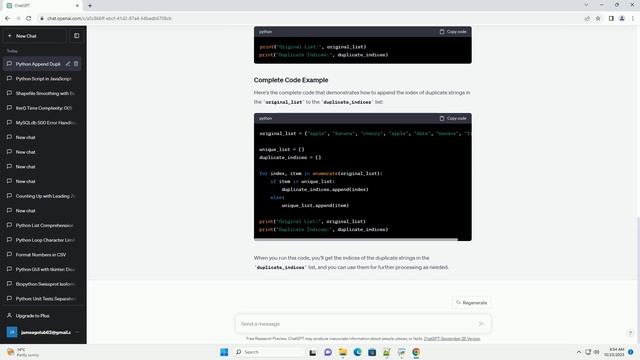Open Microsoft Store from the taskbar
The height and width of the screenshot is (360, 640).
(x=372, y=352)
